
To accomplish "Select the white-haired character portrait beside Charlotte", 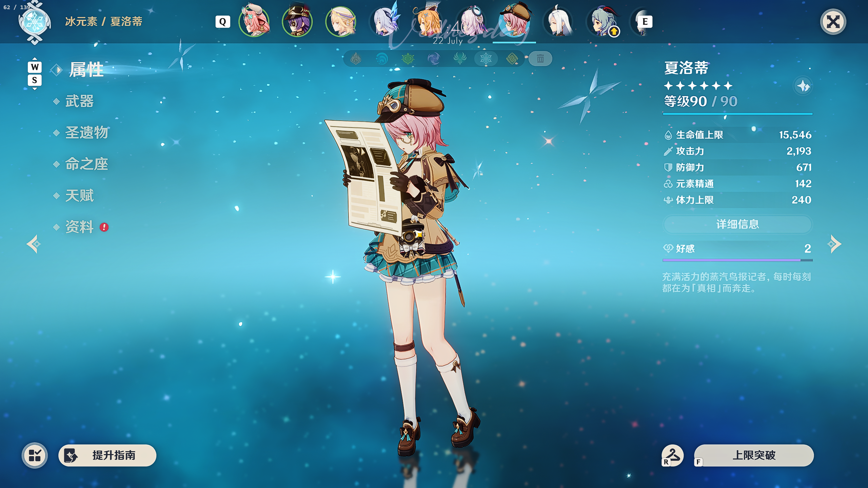I will point(558,21).
